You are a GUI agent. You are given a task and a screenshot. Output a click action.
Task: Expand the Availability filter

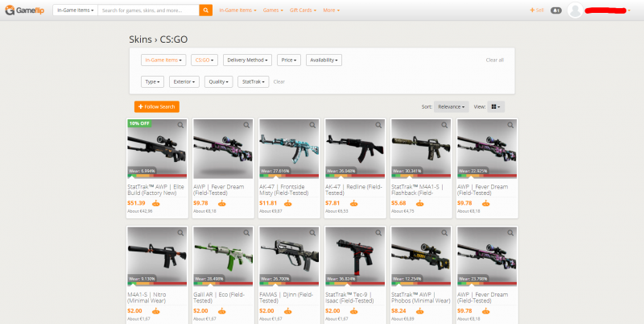click(x=324, y=60)
